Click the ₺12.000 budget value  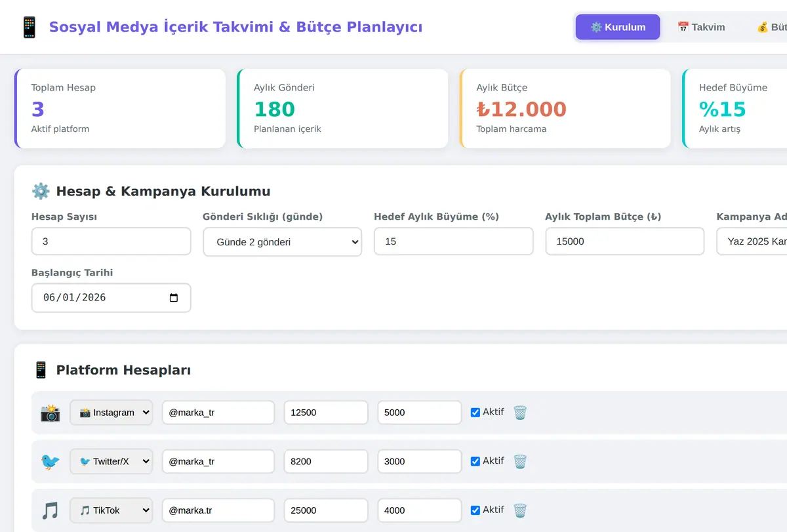click(521, 109)
